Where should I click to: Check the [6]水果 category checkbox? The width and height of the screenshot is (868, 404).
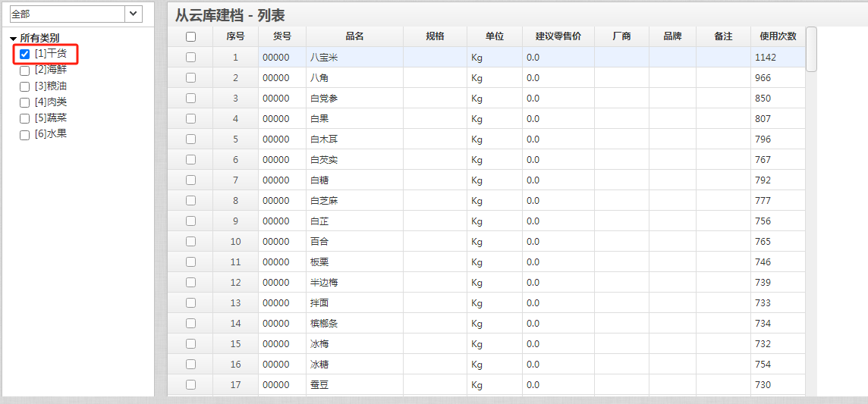click(24, 135)
